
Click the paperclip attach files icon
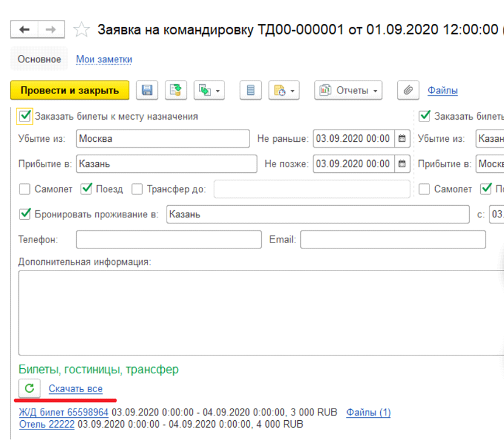[x=408, y=90]
